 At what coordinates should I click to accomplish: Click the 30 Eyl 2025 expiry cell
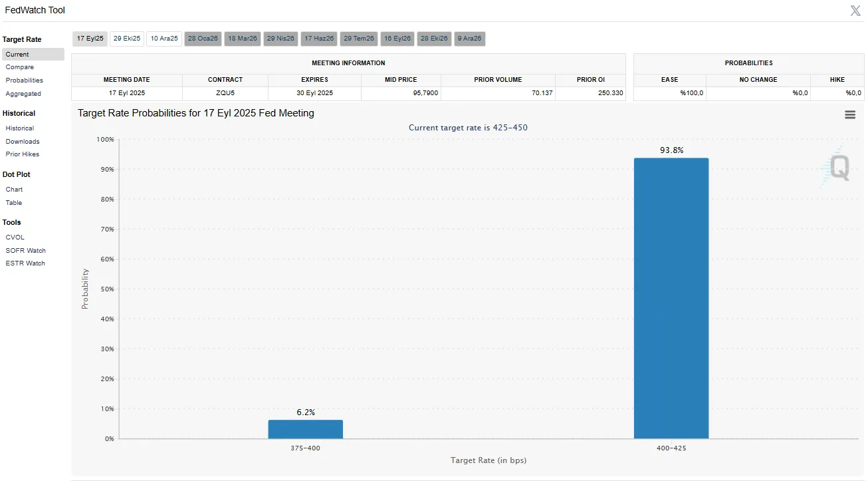click(315, 93)
